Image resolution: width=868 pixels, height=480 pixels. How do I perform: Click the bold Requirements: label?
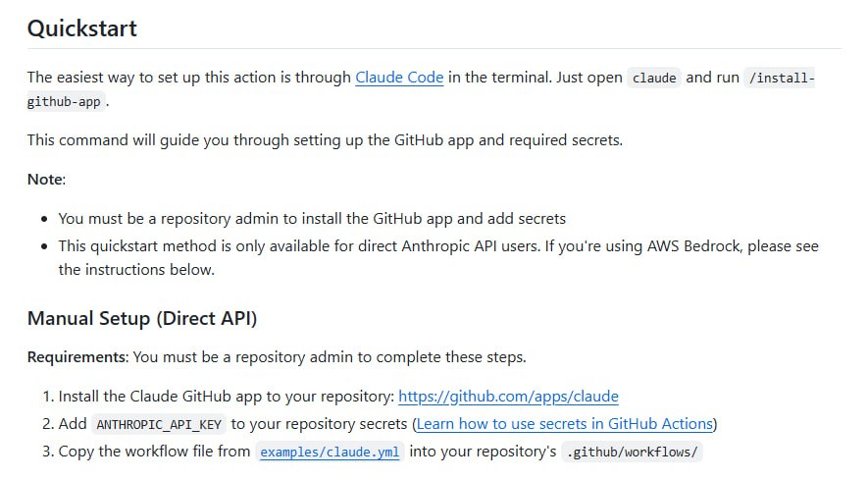(77, 357)
